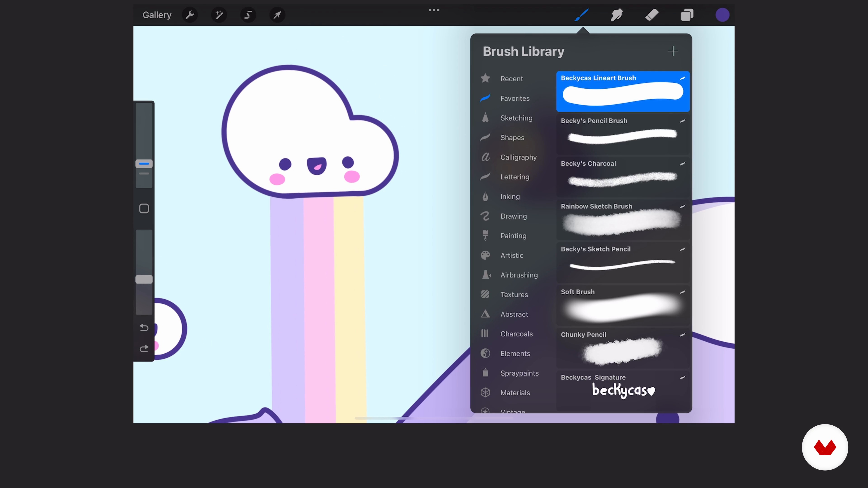The height and width of the screenshot is (488, 868).
Task: Add a new brush with plus icon
Action: coord(673,51)
